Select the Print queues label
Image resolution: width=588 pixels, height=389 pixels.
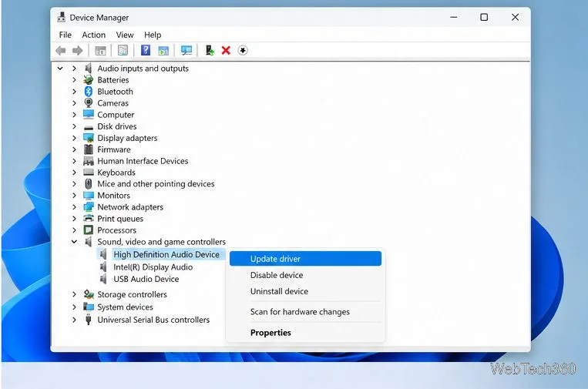pyautogui.click(x=120, y=219)
